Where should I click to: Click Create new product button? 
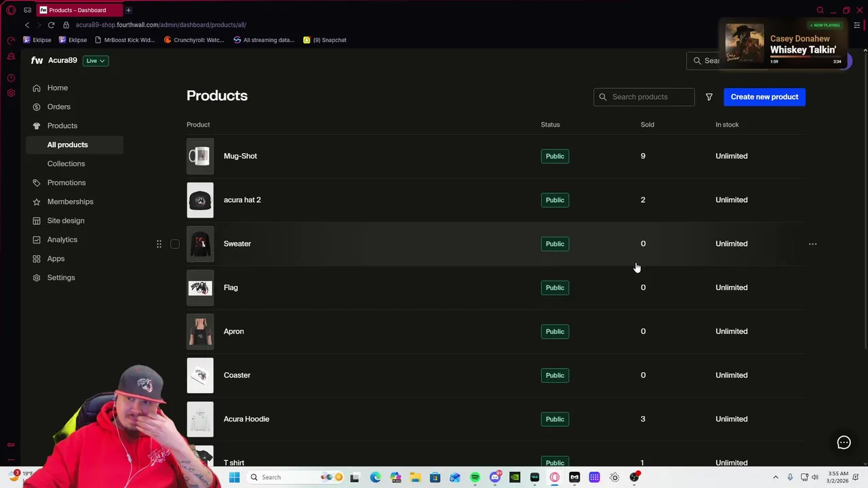pos(764,97)
